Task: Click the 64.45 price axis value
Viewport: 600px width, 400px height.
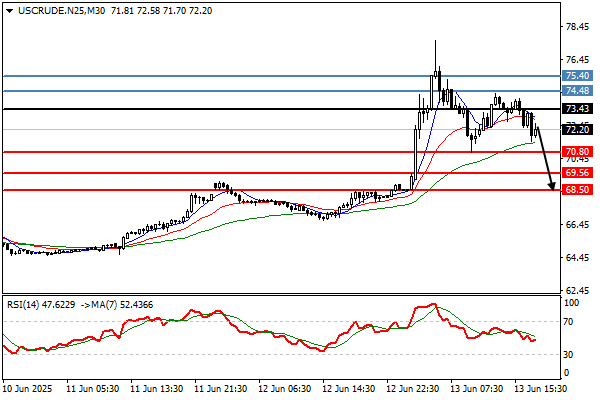Action: click(x=577, y=258)
